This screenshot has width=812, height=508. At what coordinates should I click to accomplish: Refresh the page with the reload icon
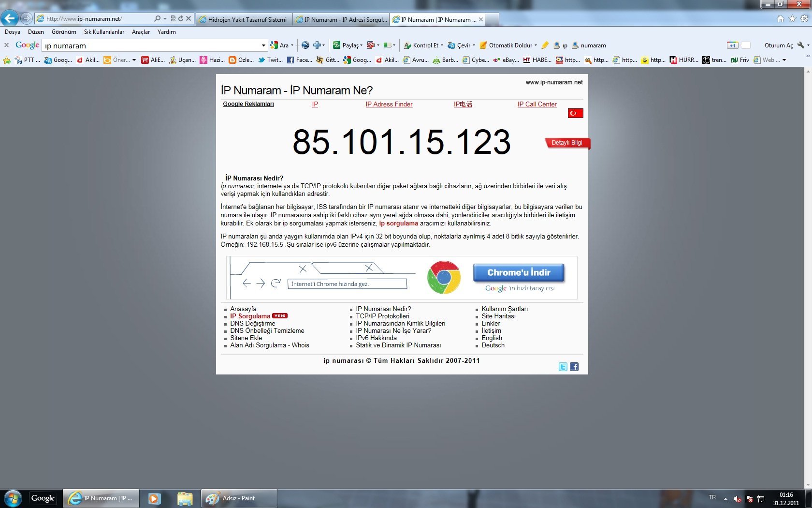pos(181,19)
